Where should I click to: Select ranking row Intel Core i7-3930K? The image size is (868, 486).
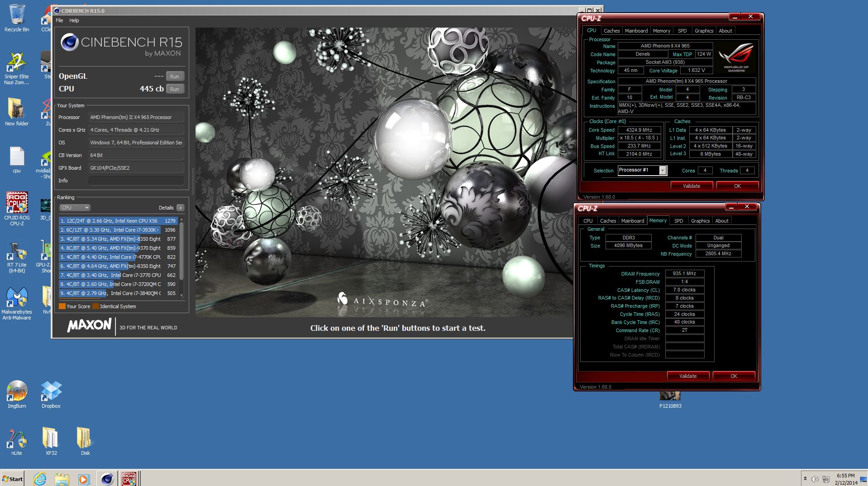coord(118,230)
